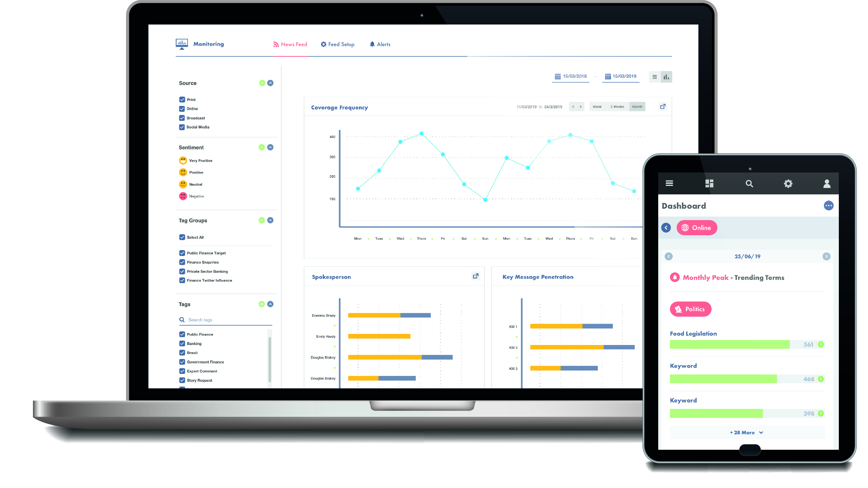The image size is (868, 488).
Task: Click the search icon on tablet dashboard
Action: point(748,183)
